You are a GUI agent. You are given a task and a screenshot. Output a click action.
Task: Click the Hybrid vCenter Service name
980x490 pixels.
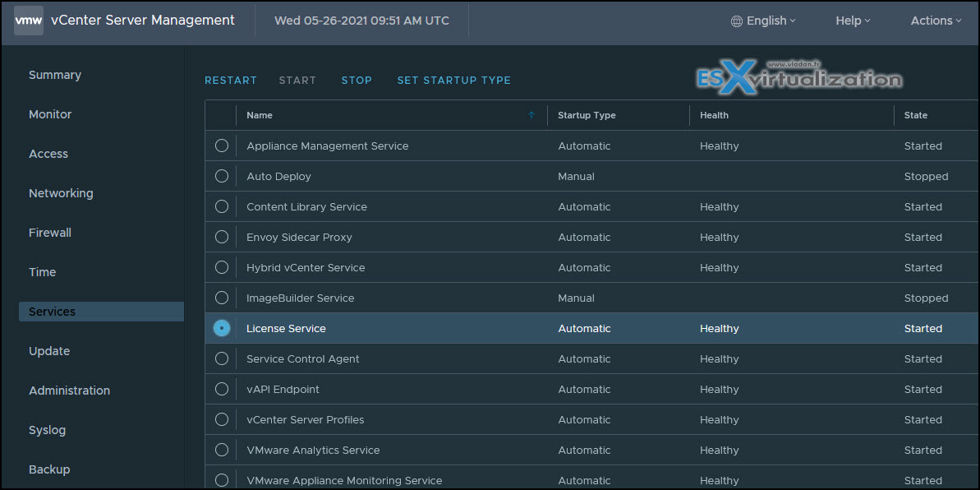click(x=306, y=267)
